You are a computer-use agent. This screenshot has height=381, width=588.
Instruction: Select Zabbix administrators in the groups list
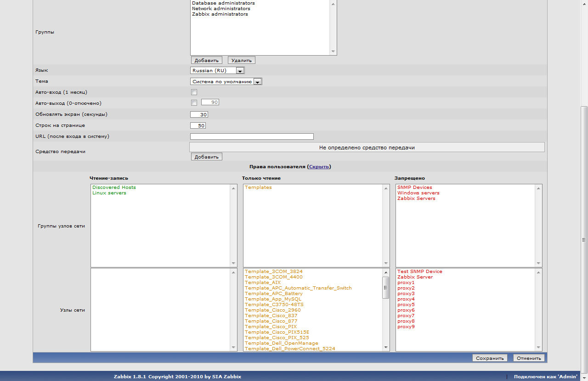220,14
